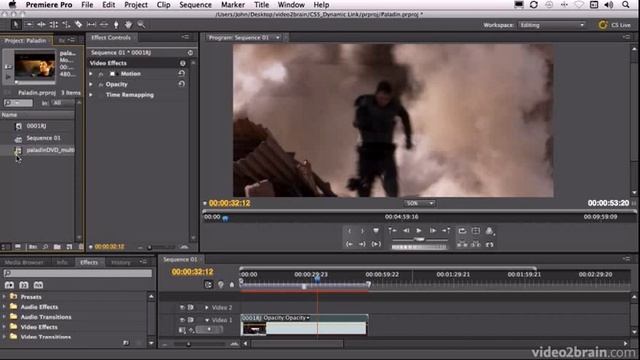Click the Go to In Point button

pyautogui.click(x=349, y=244)
